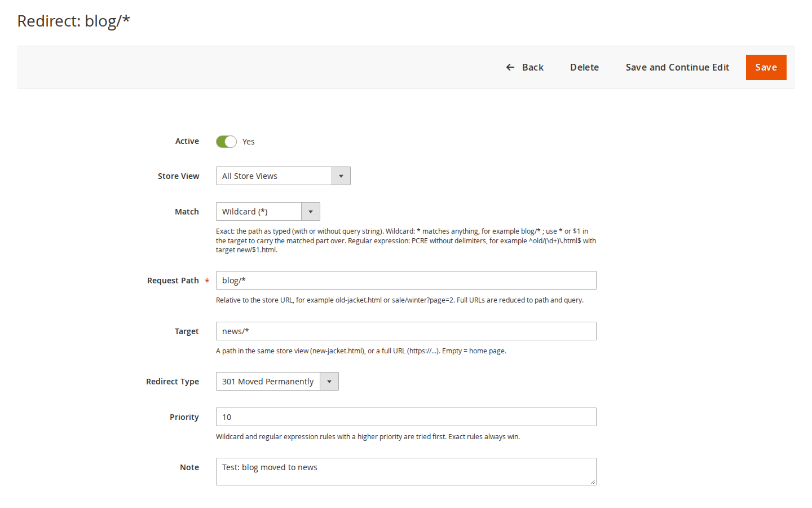Open the Store View dropdown
This screenshot has height=508, width=812.
pyautogui.click(x=283, y=176)
